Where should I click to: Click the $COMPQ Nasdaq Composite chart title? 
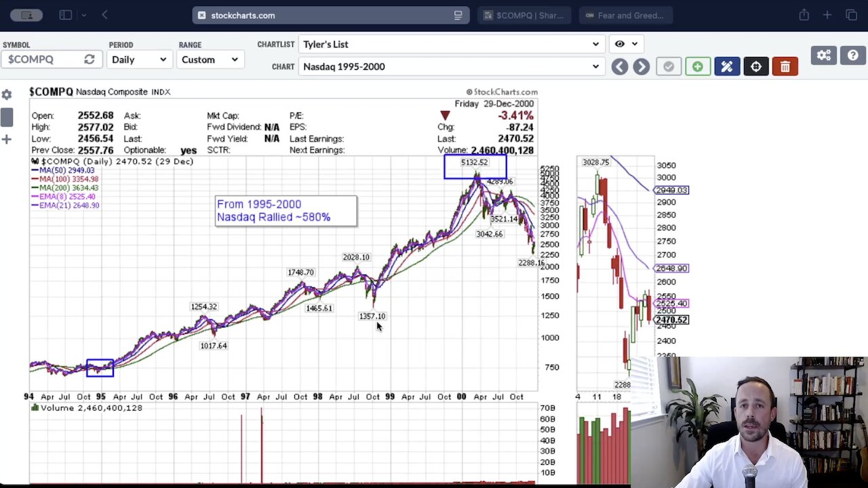tap(100, 91)
